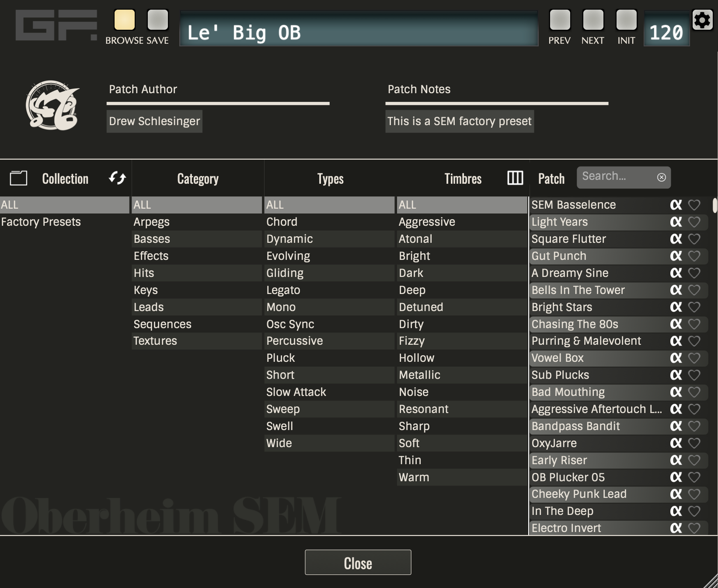Image resolution: width=718 pixels, height=588 pixels.
Task: Select Factory Presets in the Collection column
Action: pyautogui.click(x=41, y=222)
